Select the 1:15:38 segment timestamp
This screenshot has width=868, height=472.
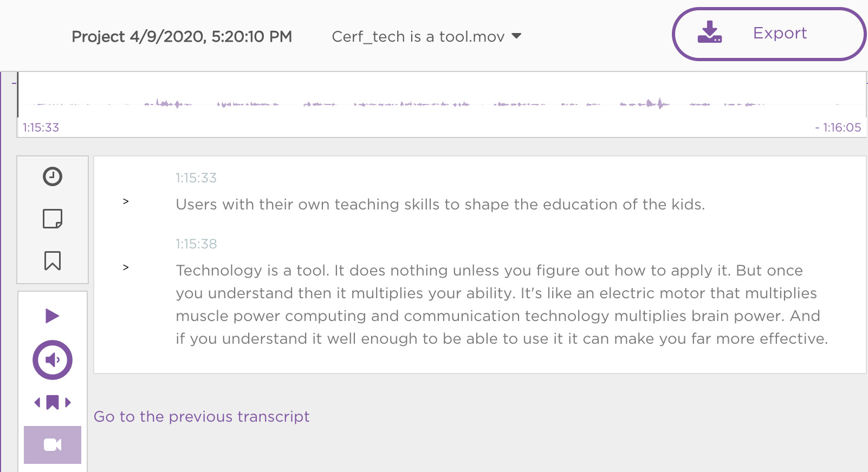click(196, 244)
